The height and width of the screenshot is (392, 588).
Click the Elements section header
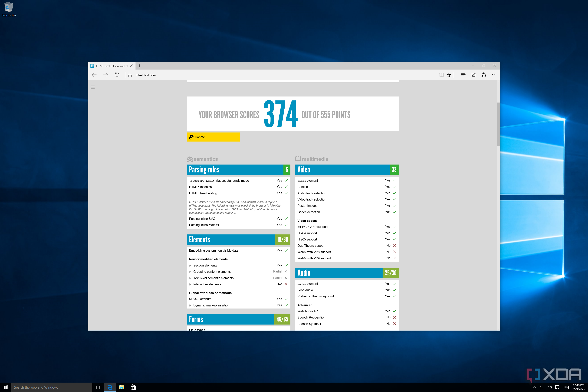tap(238, 240)
